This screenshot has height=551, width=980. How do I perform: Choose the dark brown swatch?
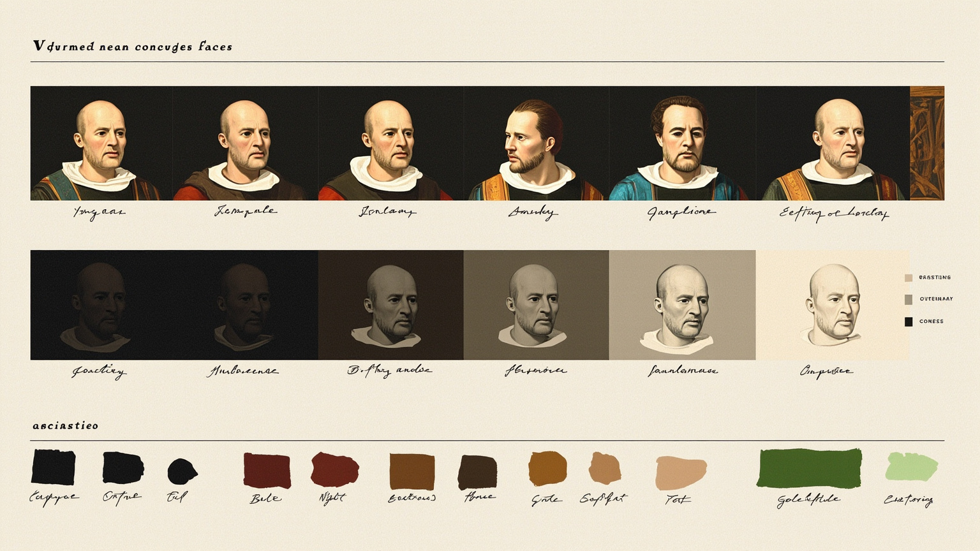477,472
